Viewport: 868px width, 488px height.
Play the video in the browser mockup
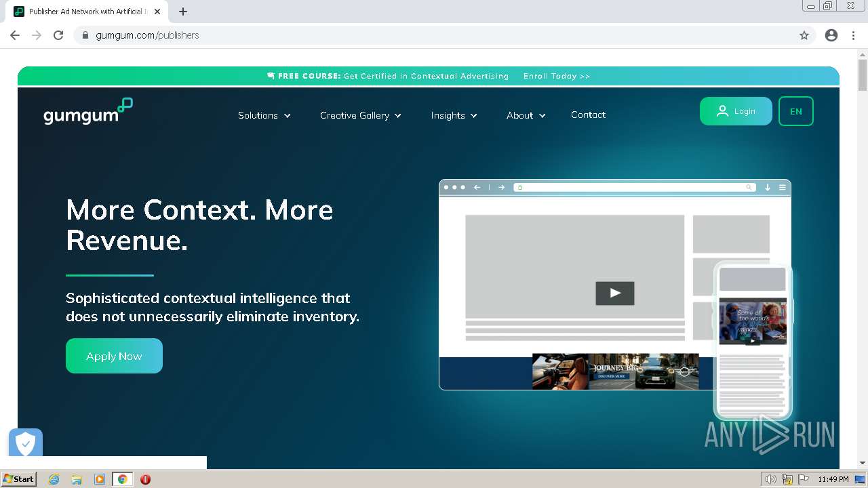pos(615,293)
